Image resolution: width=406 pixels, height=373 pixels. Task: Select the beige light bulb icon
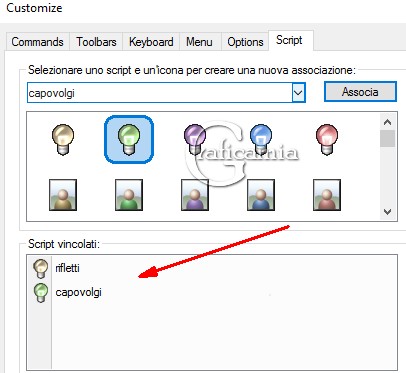(x=63, y=139)
